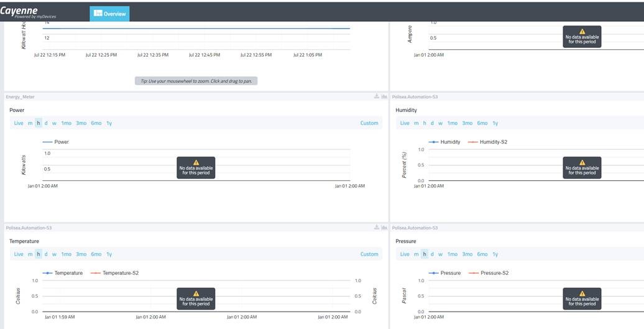Download data from the Power chart panel
This screenshot has width=644, height=329.
point(377,96)
